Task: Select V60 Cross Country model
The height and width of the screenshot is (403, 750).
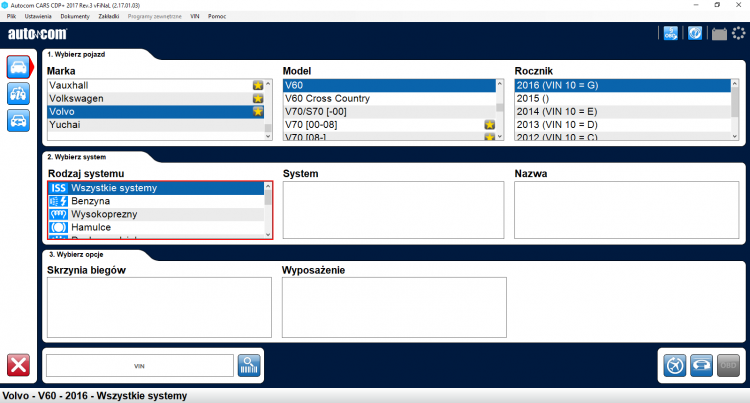Action: tap(328, 99)
